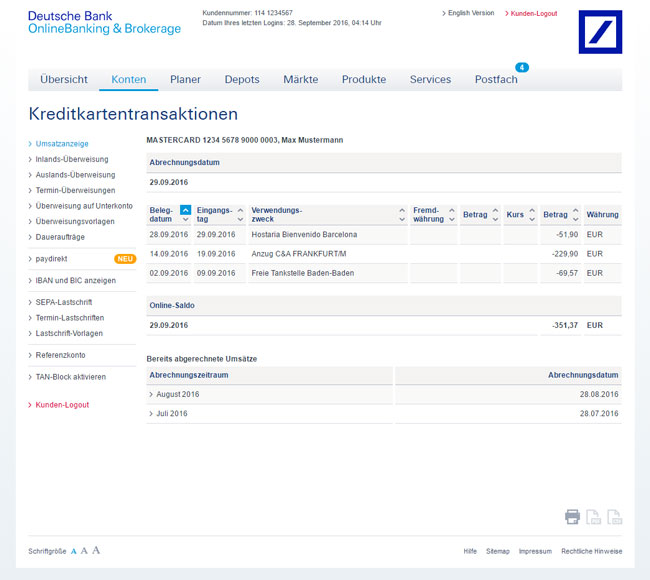650x580 pixels.
Task: Open Überweisung auf Unterkonto
Action: point(80,206)
